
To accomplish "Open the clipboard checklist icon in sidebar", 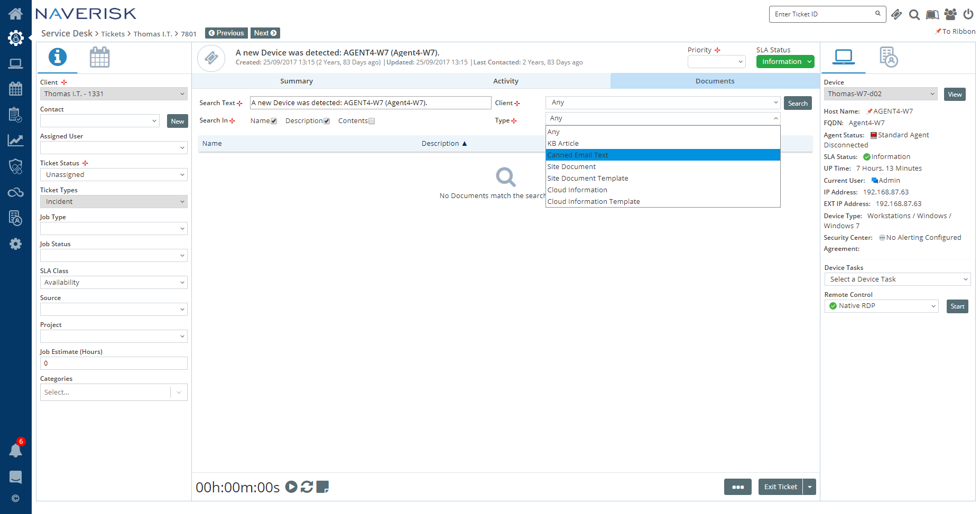I will (x=15, y=115).
